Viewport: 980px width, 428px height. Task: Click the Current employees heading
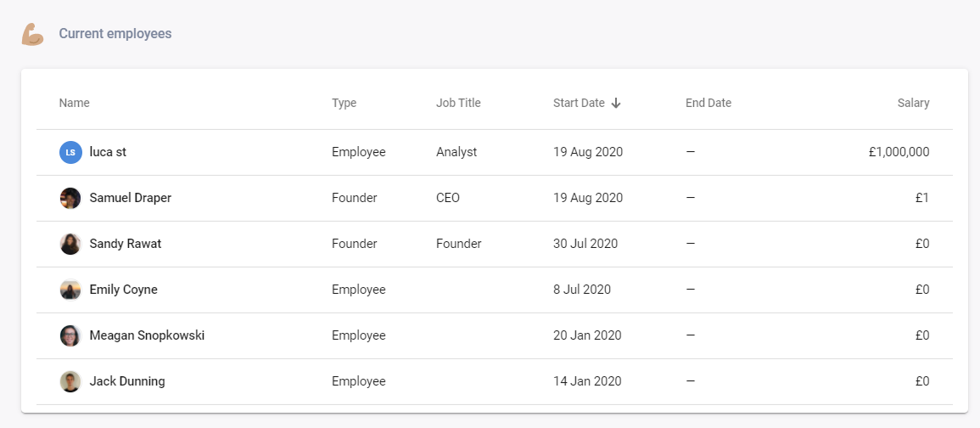[x=115, y=34]
